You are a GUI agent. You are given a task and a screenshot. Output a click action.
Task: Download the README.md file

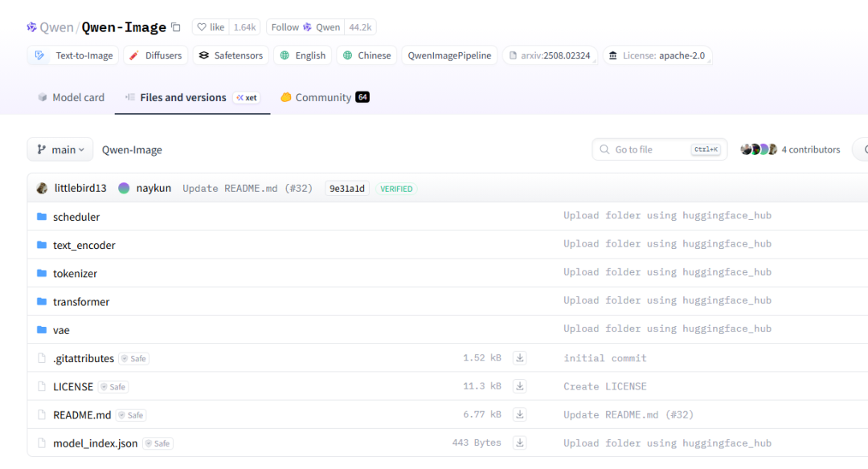520,414
